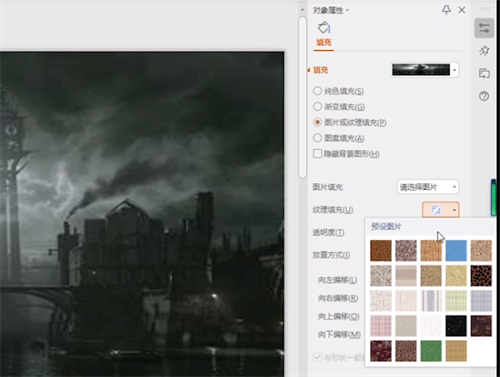Click the 透明度(T) label

coord(328,232)
